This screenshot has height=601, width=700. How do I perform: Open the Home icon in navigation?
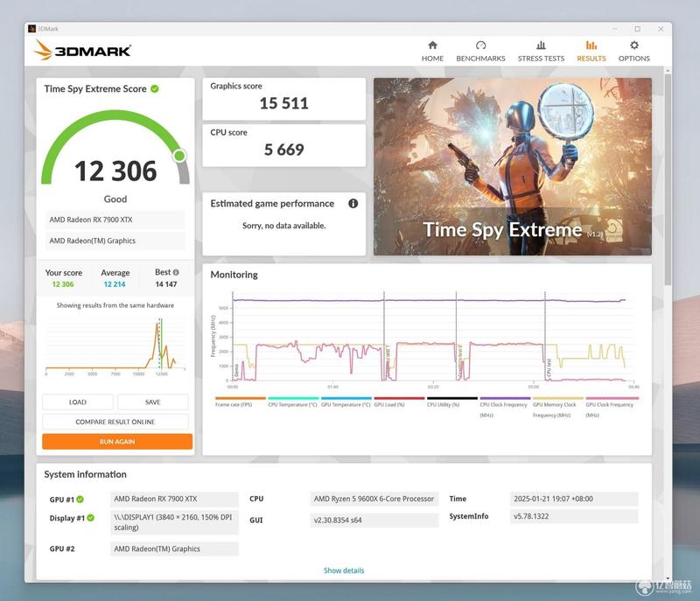pyautogui.click(x=432, y=45)
